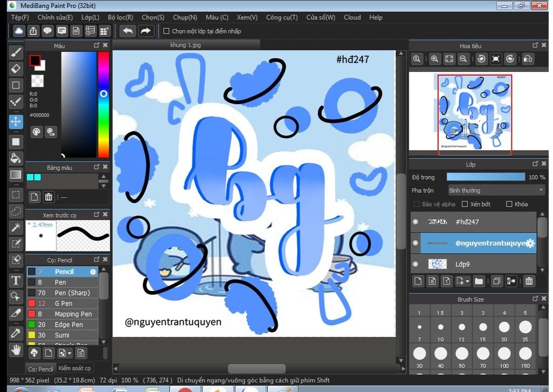553x392 pixels.
Task: Click the Redo arrow
Action: (145, 31)
